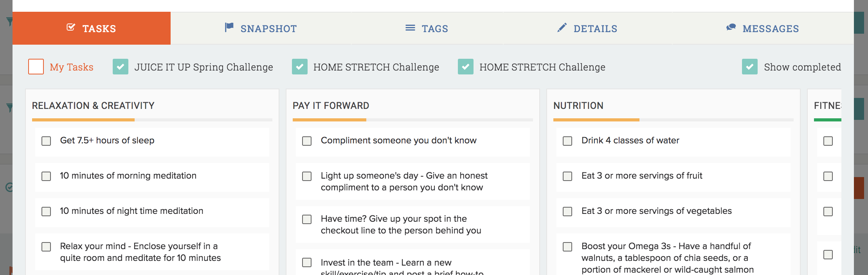Click the Messages speech bubble icon
This screenshot has width=868, height=275.
pyautogui.click(x=731, y=27)
